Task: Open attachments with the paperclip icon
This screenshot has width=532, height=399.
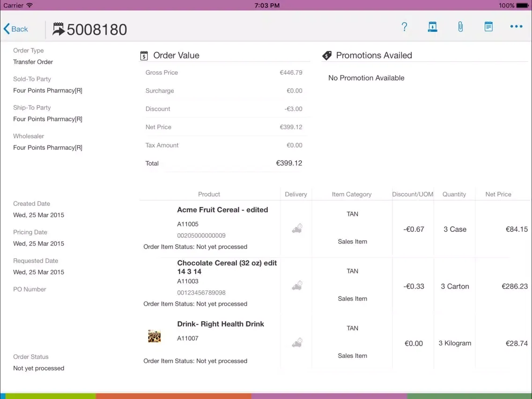Action: point(460,27)
